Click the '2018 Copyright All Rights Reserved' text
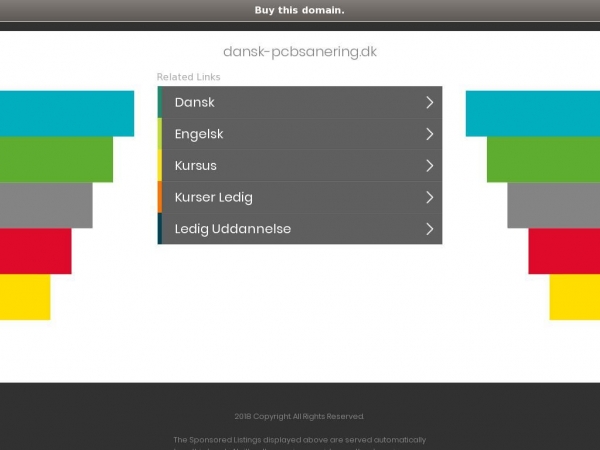The height and width of the screenshot is (450, 600). [x=299, y=416]
